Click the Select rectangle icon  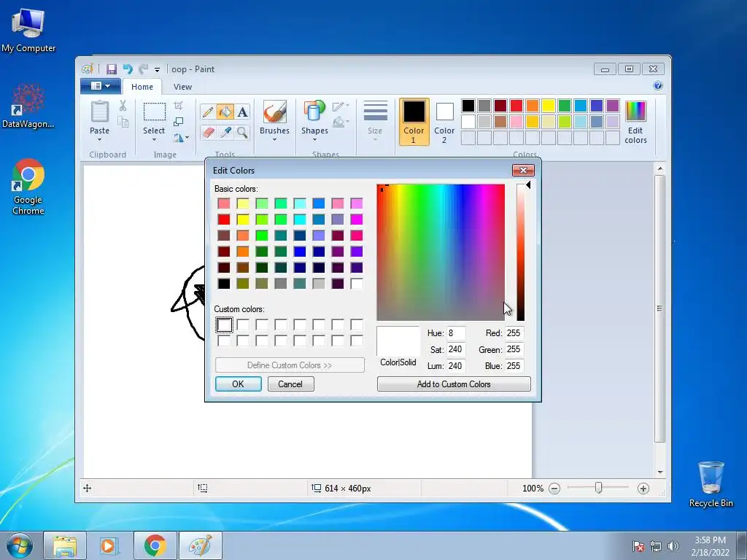(155, 112)
